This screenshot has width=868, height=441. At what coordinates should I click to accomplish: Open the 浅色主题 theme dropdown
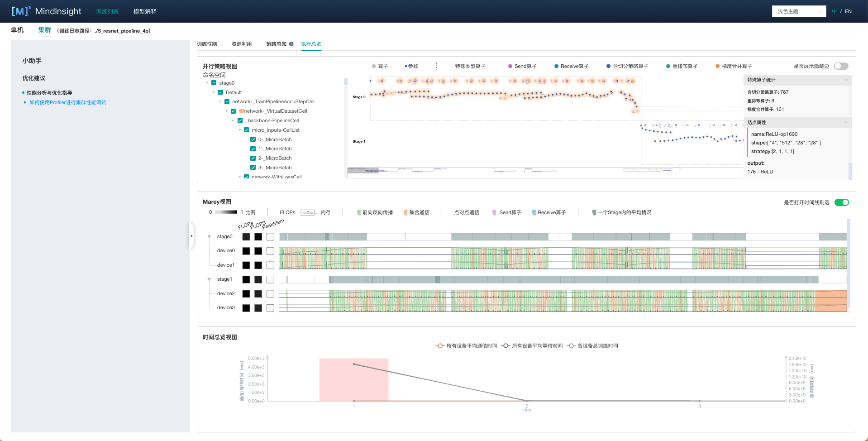click(799, 11)
